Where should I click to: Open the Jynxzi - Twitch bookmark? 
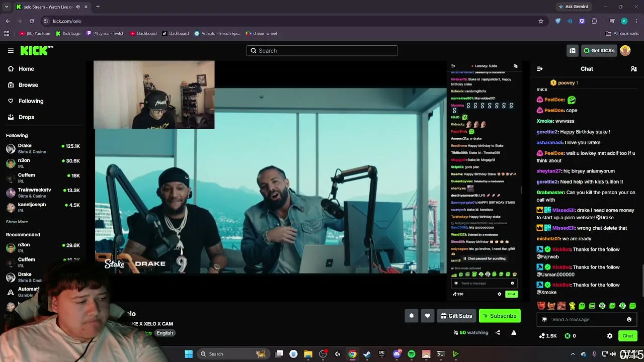106,34
